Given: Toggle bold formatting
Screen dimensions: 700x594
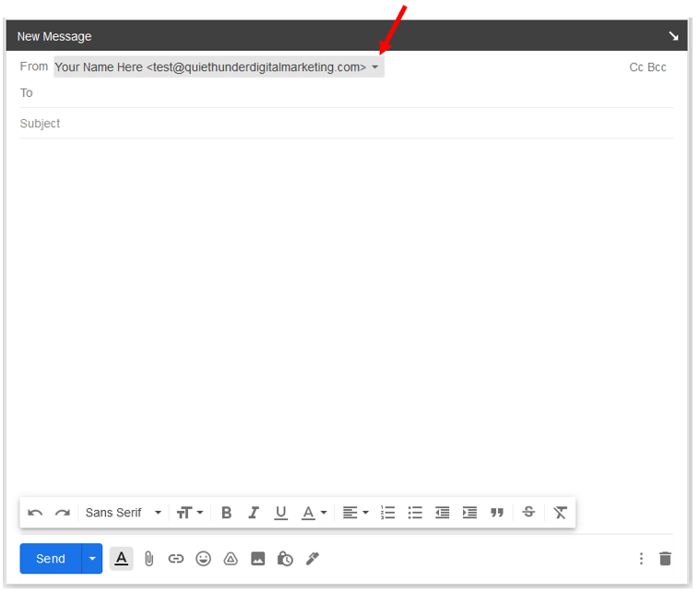Looking at the screenshot, I should pos(226,513).
